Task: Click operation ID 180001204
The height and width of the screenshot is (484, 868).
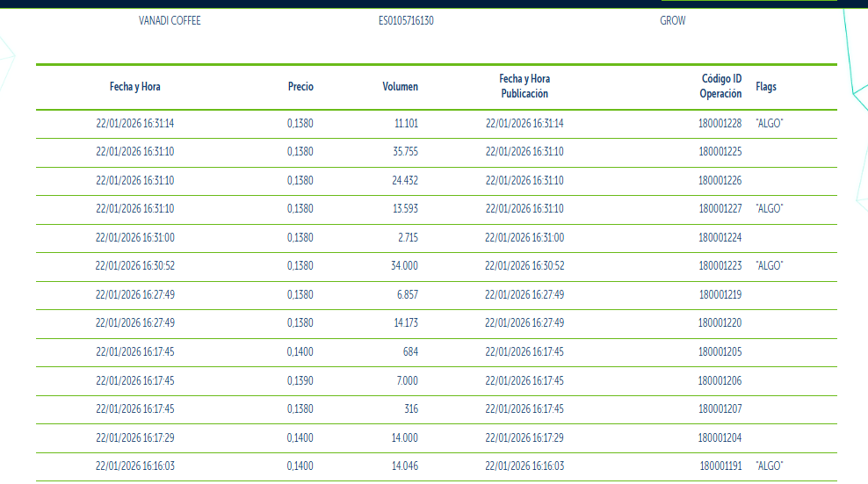Action: (x=720, y=438)
